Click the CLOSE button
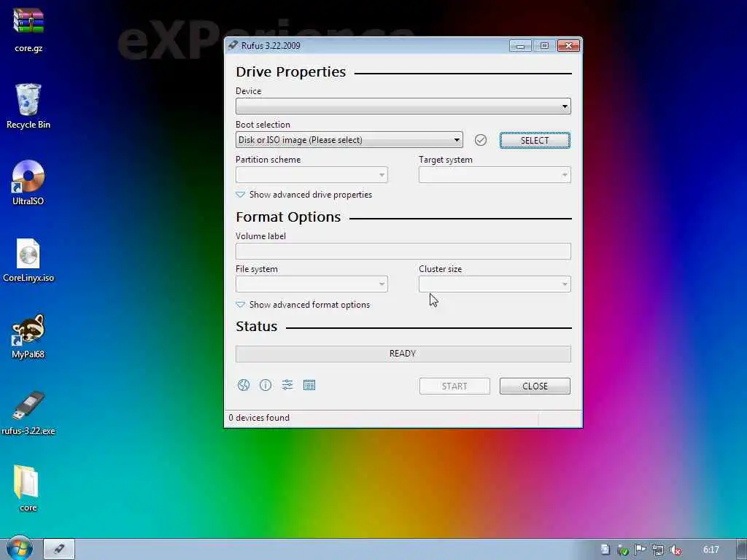This screenshot has width=747, height=560. tap(535, 386)
